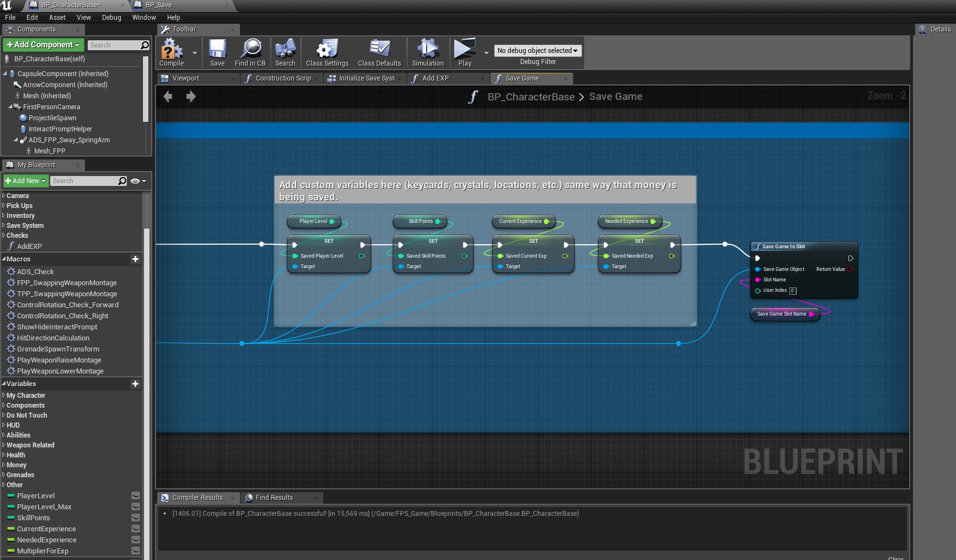The height and width of the screenshot is (560, 956).
Task: Open the Add Component dropdown
Action: pyautogui.click(x=43, y=45)
